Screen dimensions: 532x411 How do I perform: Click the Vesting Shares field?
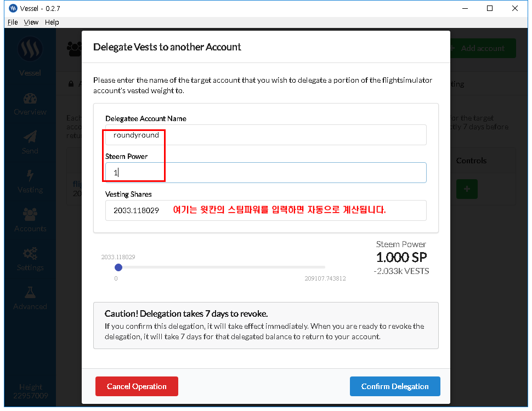click(x=265, y=210)
